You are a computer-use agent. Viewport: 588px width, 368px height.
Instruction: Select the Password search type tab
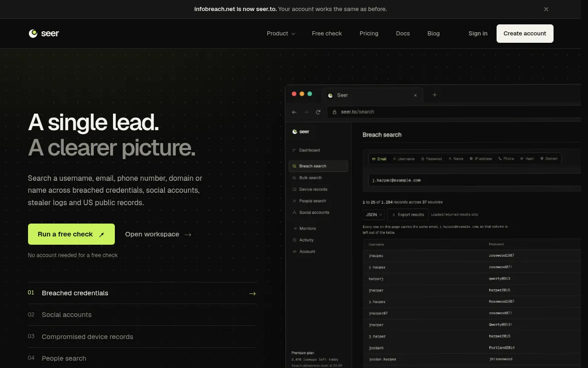pos(431,159)
